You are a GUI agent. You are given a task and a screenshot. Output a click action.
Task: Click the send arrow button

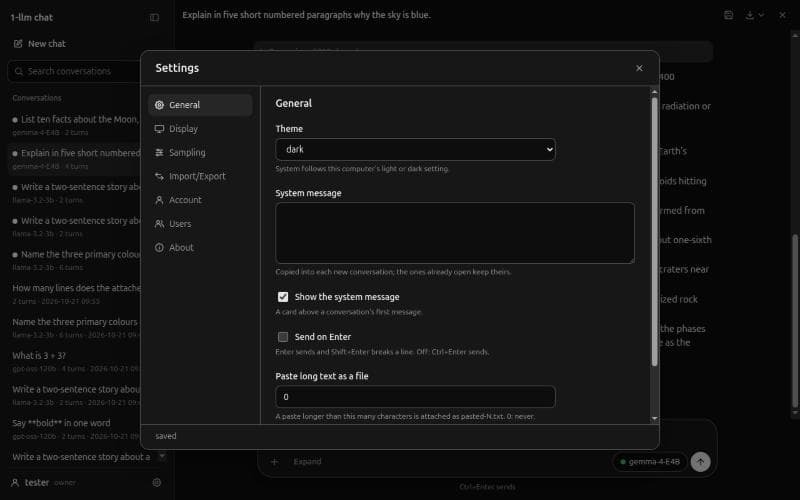click(x=701, y=461)
